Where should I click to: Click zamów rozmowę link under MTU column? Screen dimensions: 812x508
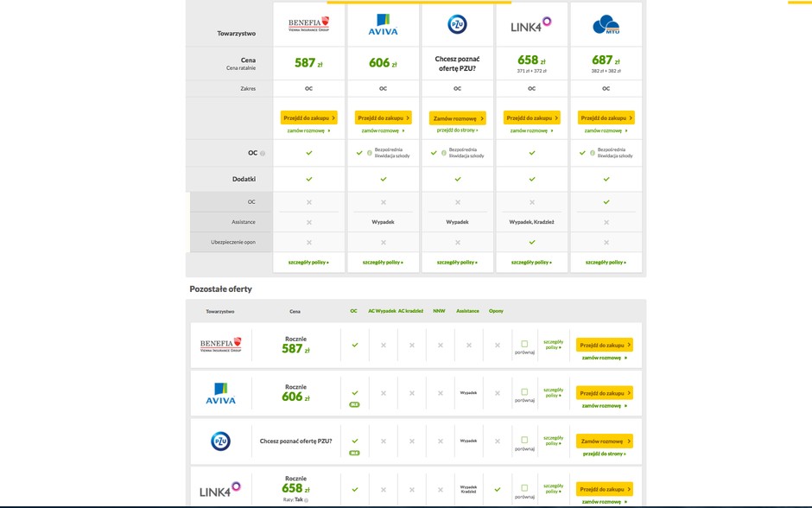click(606, 131)
